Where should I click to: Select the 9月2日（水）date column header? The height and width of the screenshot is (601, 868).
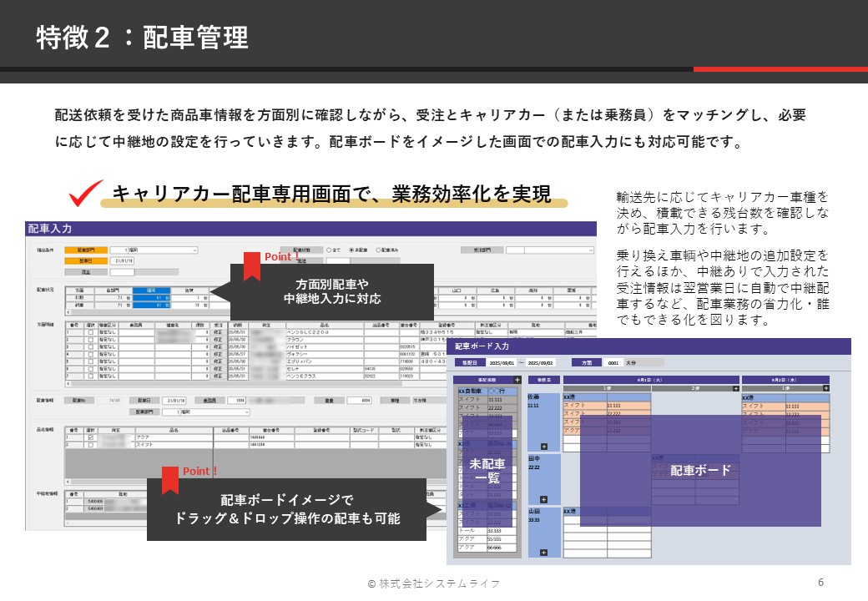click(x=785, y=380)
